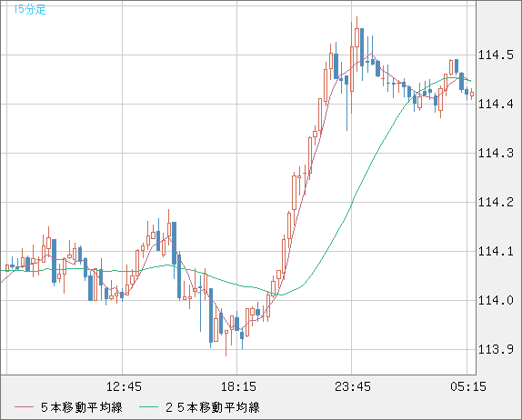The image size is (522, 420).
Task: Click the 114.1 price axis label
Action: pos(496,251)
